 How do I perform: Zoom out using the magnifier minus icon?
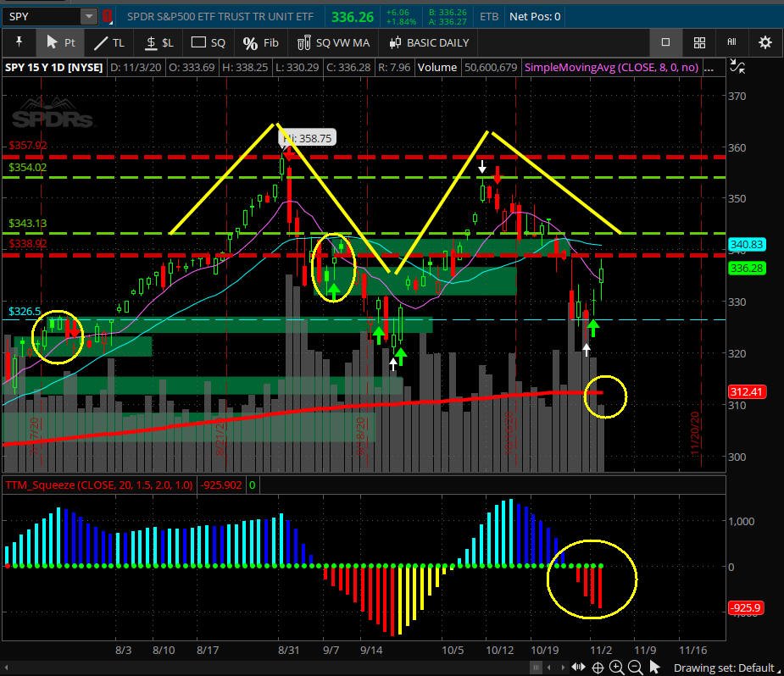[635, 667]
